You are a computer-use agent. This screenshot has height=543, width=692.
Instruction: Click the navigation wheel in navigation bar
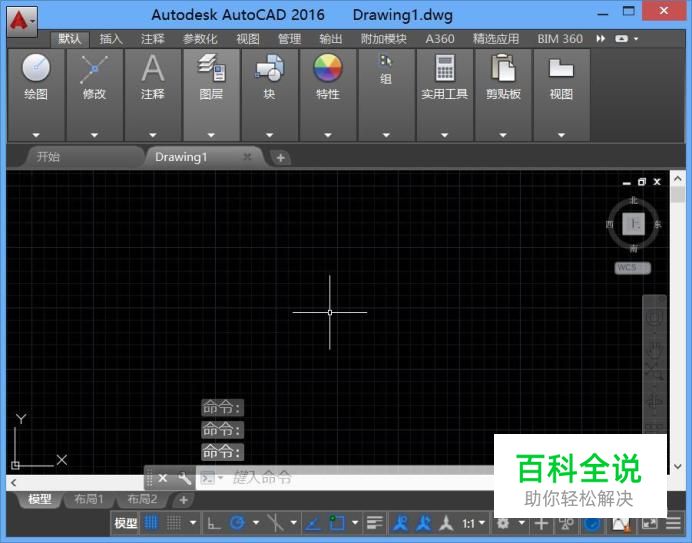click(x=654, y=317)
